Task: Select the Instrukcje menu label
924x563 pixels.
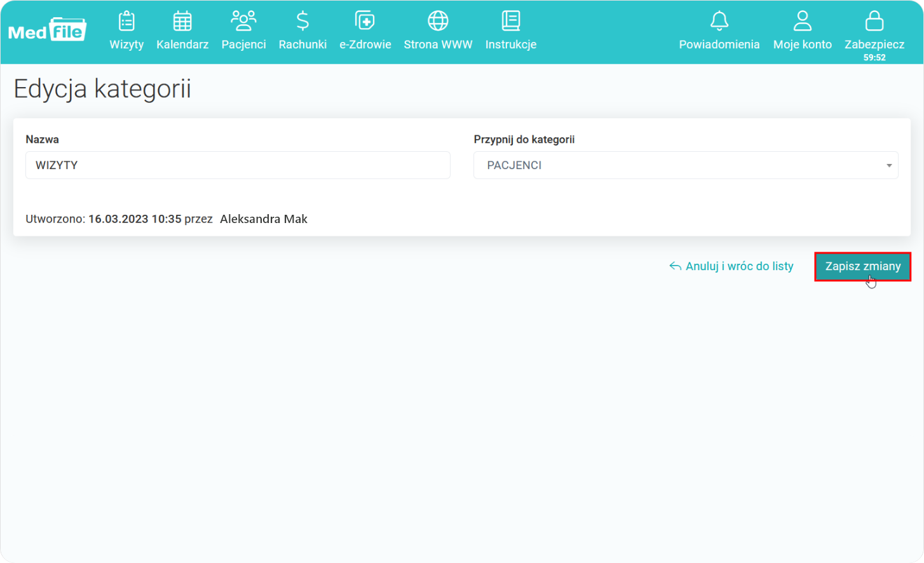Action: click(x=511, y=44)
